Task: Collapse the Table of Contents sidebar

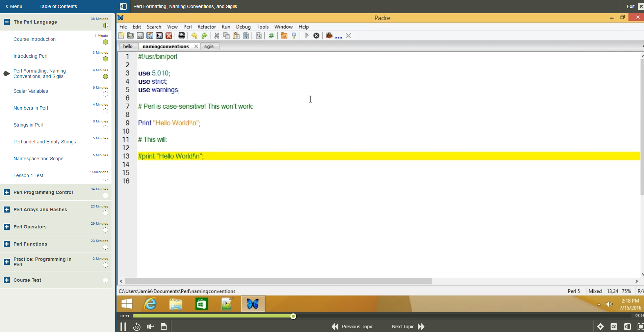Action: 123,6
